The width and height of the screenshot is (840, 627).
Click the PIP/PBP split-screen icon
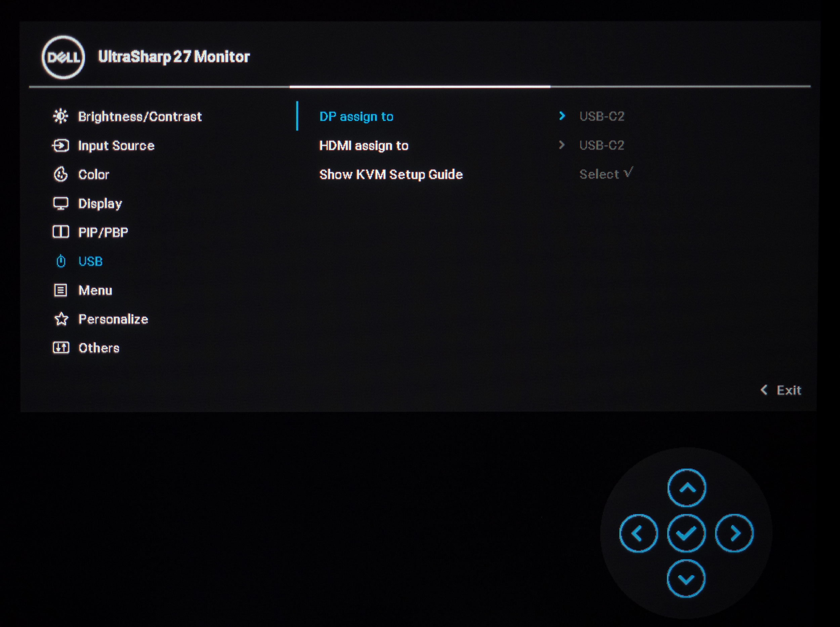pos(61,232)
